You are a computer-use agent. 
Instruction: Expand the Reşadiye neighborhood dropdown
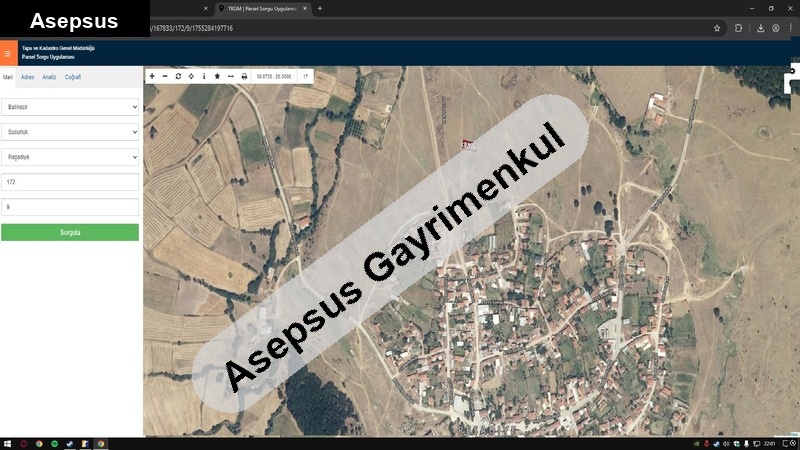[70, 157]
